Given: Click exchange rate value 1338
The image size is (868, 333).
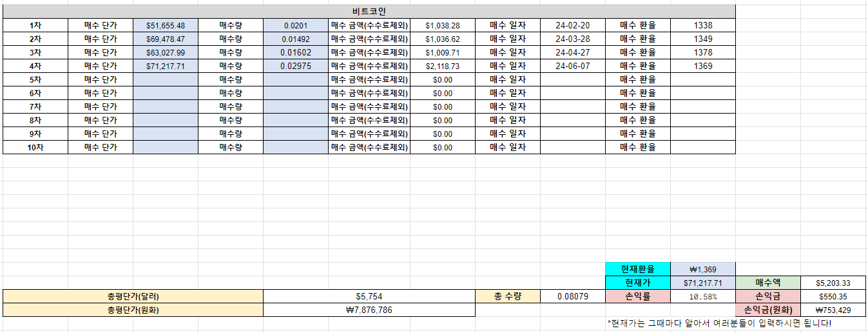Looking at the screenshot, I should [x=703, y=25].
